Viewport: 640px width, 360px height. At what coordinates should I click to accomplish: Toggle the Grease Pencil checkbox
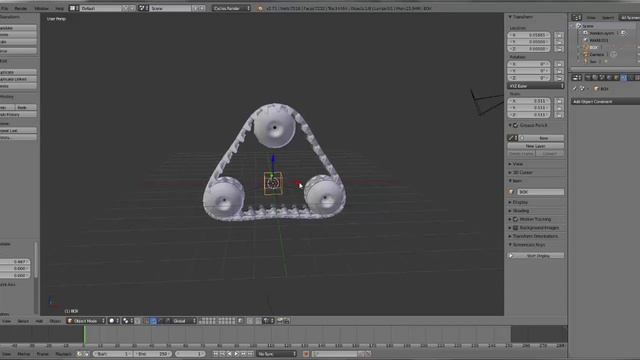(x=516, y=125)
